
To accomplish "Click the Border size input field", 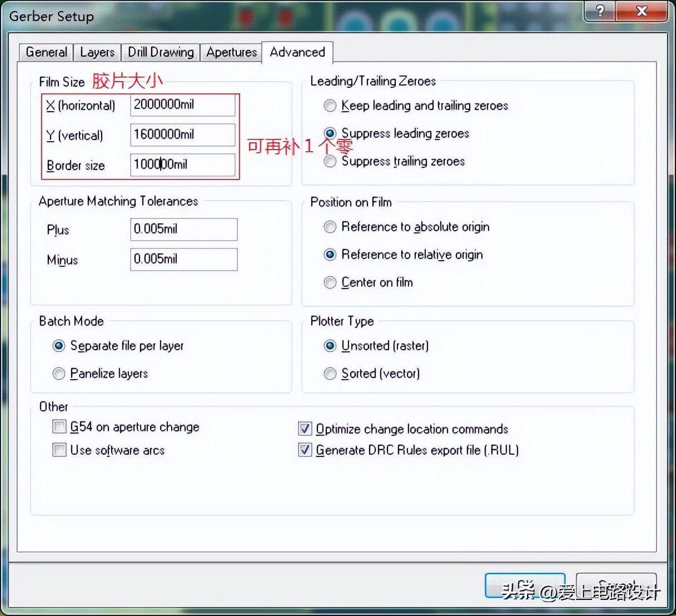I will [x=182, y=165].
